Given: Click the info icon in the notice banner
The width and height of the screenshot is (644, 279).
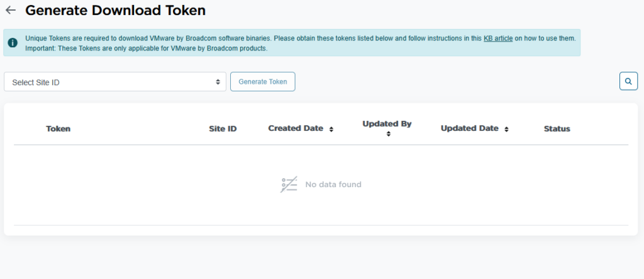Looking at the screenshot, I should coord(13,43).
